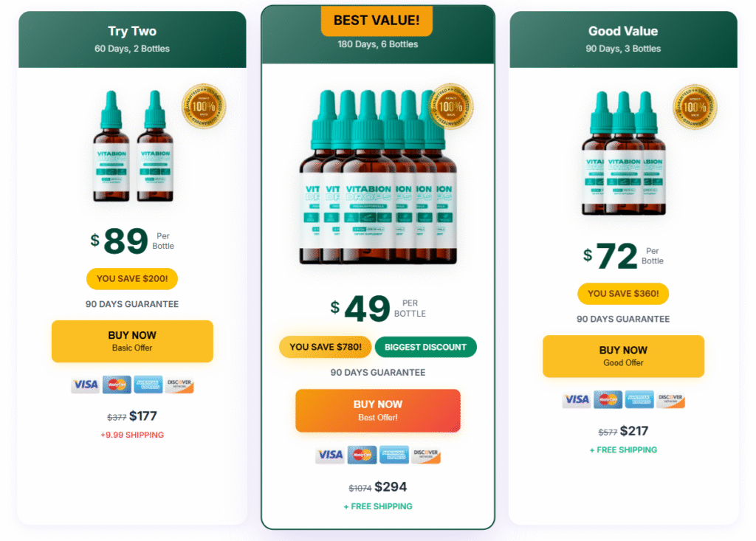756x541 pixels.
Task: Click BUY NOW Good Offer button
Action: pyautogui.click(x=623, y=356)
